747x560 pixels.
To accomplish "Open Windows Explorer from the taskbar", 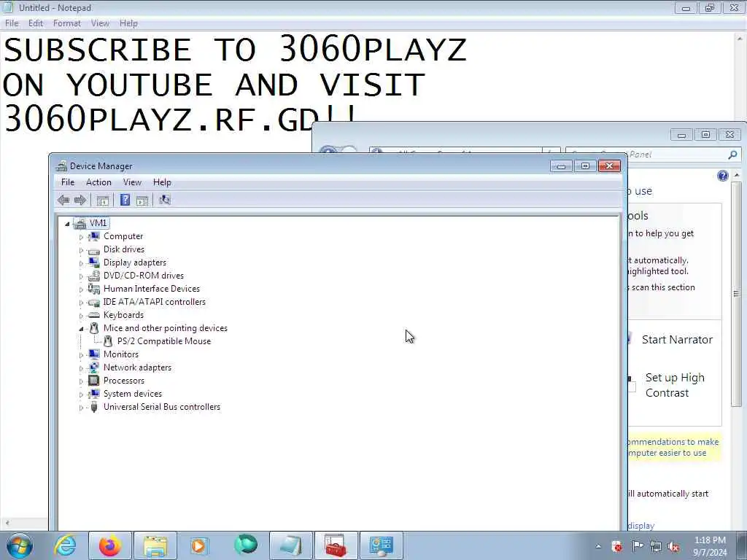I will pos(155,545).
